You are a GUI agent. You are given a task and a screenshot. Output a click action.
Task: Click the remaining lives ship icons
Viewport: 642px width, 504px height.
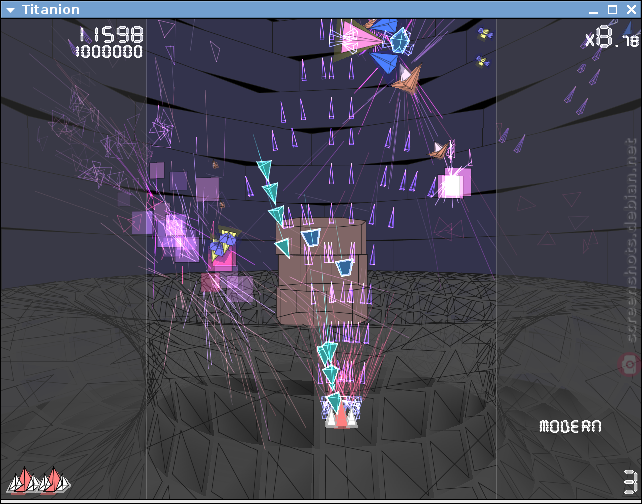[38, 480]
